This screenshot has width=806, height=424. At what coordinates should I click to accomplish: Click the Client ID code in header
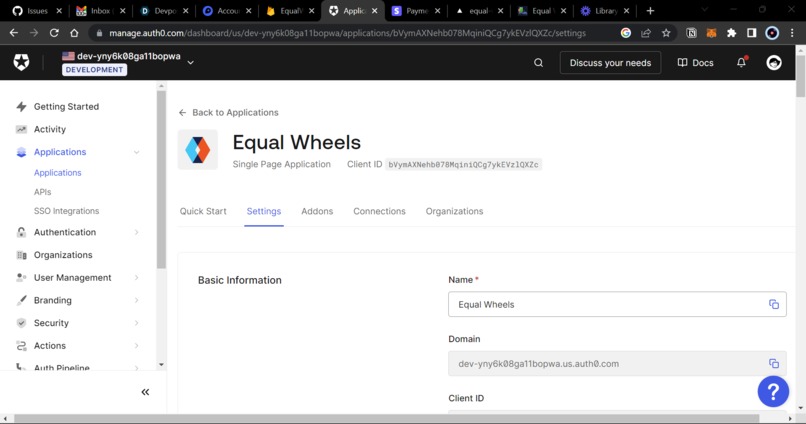point(463,164)
